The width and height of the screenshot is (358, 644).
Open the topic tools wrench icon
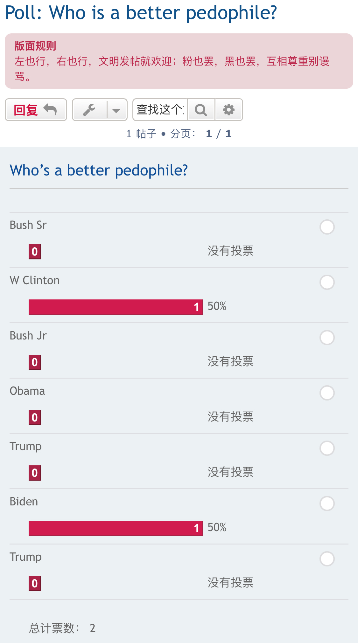[89, 110]
